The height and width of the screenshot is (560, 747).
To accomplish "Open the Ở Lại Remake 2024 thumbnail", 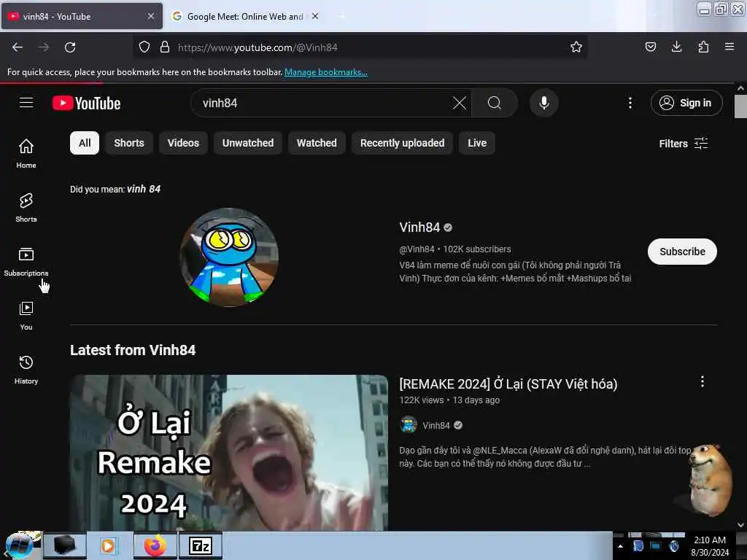I will point(229,453).
